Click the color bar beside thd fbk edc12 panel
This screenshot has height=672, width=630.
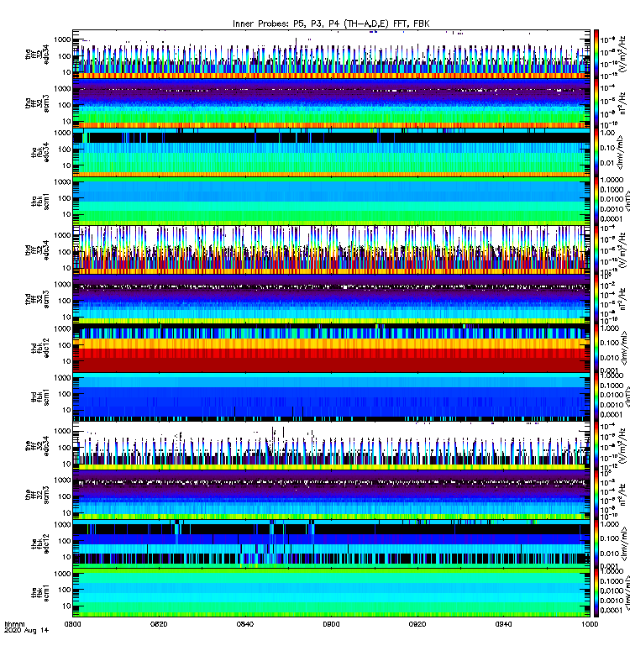[x=596, y=348]
